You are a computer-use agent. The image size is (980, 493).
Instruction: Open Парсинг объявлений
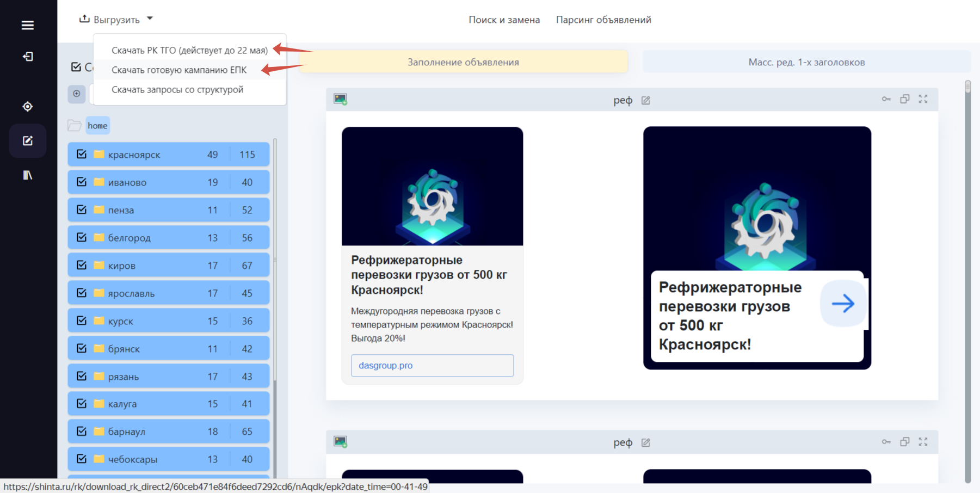(603, 20)
